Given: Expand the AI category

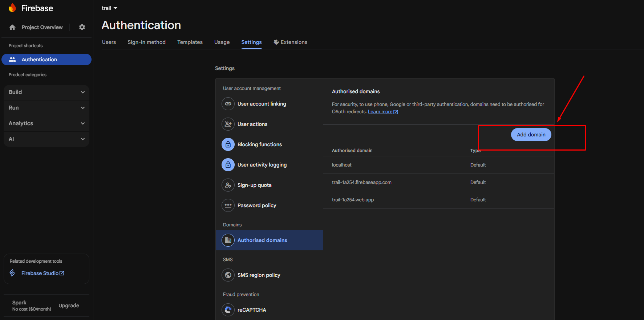Looking at the screenshot, I should (x=46, y=139).
